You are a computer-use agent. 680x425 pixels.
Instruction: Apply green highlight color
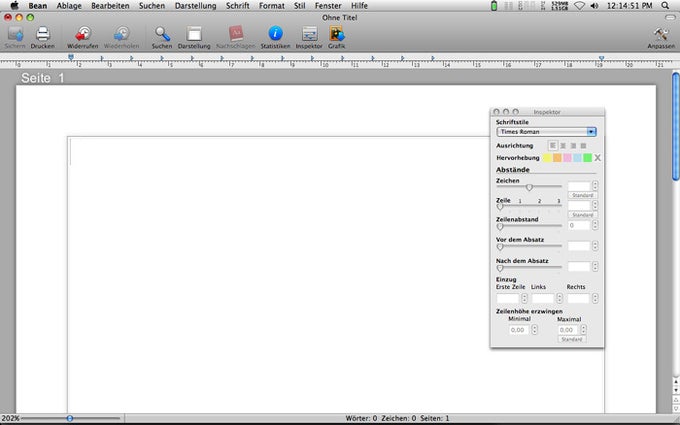(x=587, y=158)
